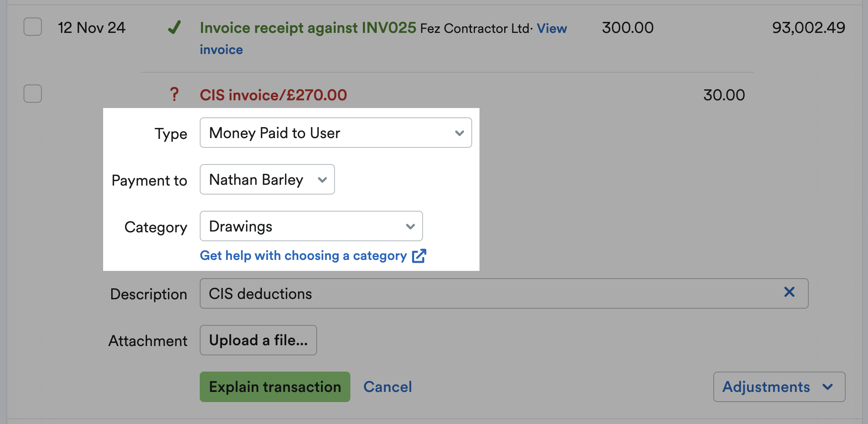The height and width of the screenshot is (424, 868).
Task: Click Fez Contractor Ltd text
Action: point(475,28)
